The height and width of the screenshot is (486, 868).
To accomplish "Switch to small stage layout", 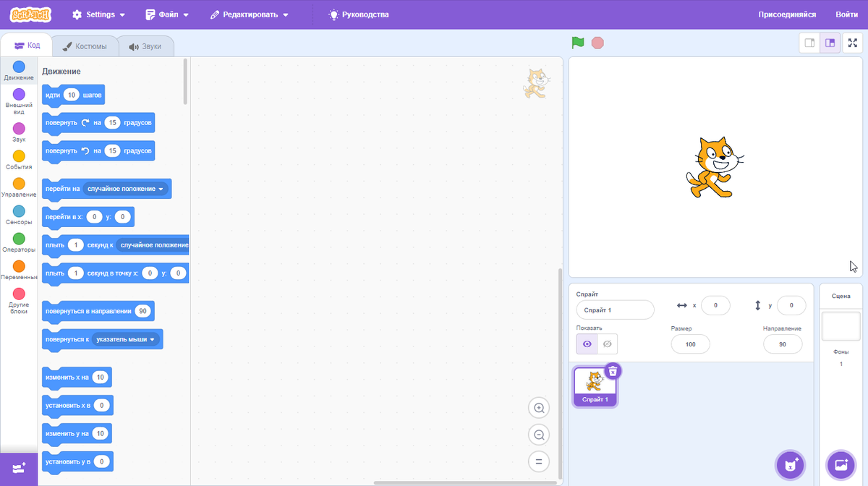I will (809, 43).
